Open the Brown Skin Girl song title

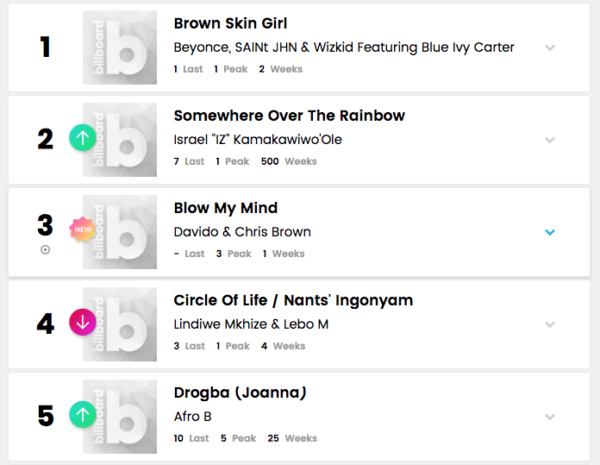click(231, 23)
